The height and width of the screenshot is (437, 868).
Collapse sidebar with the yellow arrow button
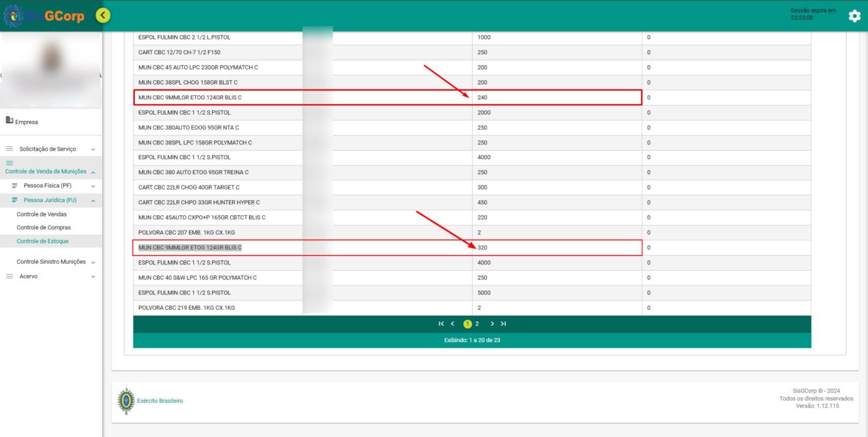point(103,15)
